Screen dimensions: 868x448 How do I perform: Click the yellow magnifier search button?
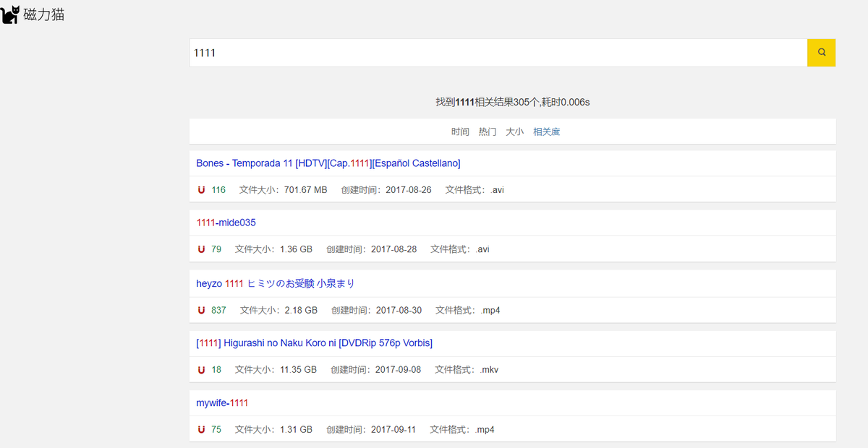pyautogui.click(x=821, y=52)
